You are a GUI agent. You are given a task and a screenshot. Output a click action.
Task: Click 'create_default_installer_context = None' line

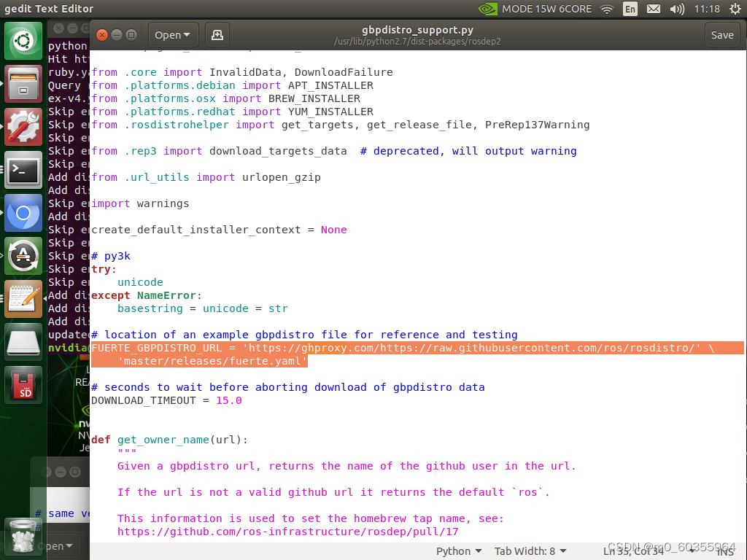point(219,230)
